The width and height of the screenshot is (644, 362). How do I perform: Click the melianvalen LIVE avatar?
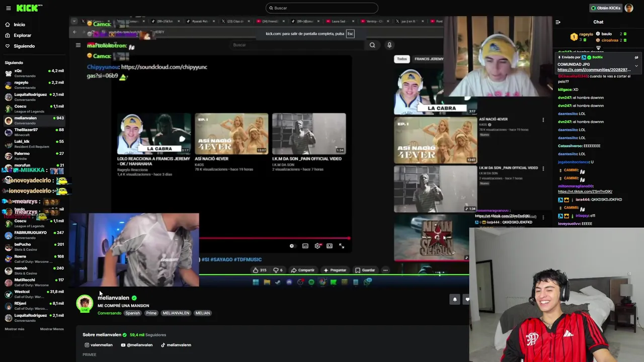click(x=85, y=303)
